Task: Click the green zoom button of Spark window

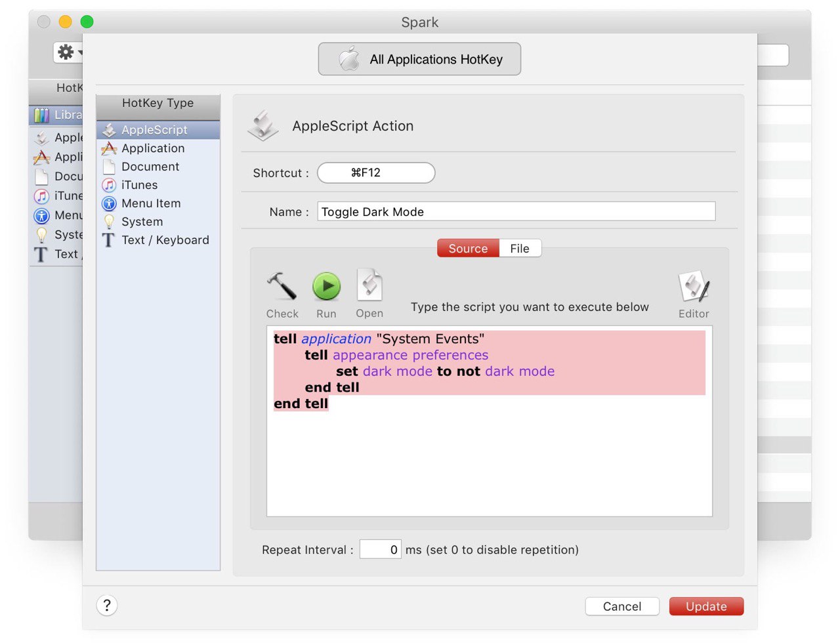Action: [x=87, y=22]
